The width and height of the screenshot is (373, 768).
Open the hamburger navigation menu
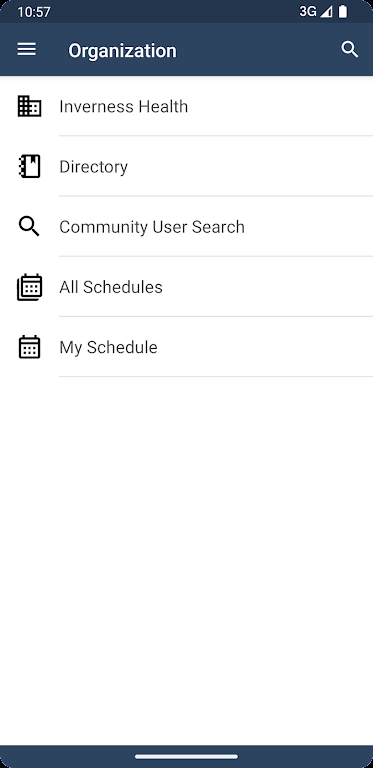[x=26, y=49]
